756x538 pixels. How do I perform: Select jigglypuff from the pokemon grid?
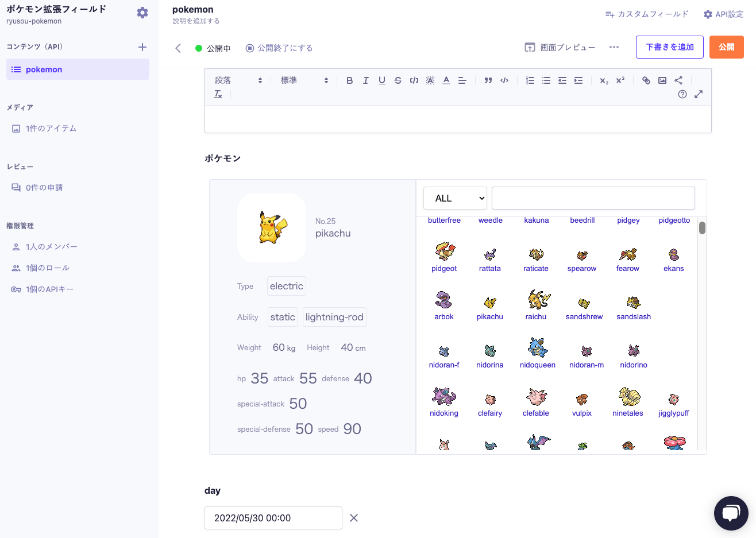pos(674,404)
